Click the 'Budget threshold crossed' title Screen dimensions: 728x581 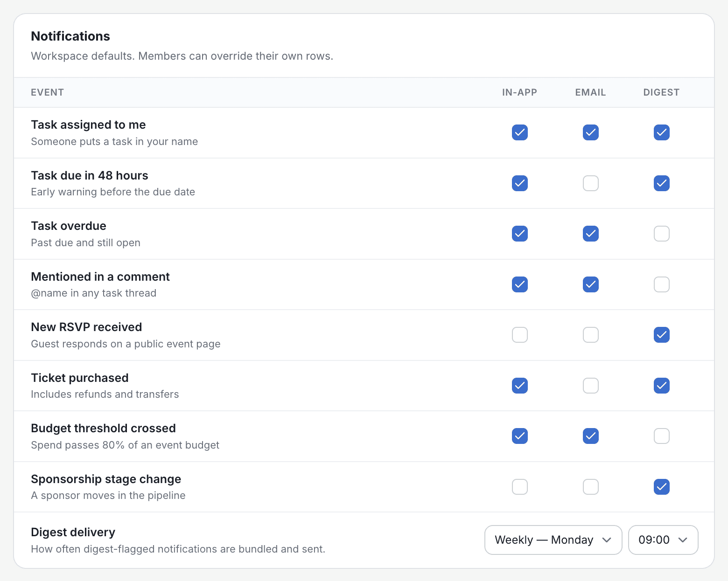[103, 428]
